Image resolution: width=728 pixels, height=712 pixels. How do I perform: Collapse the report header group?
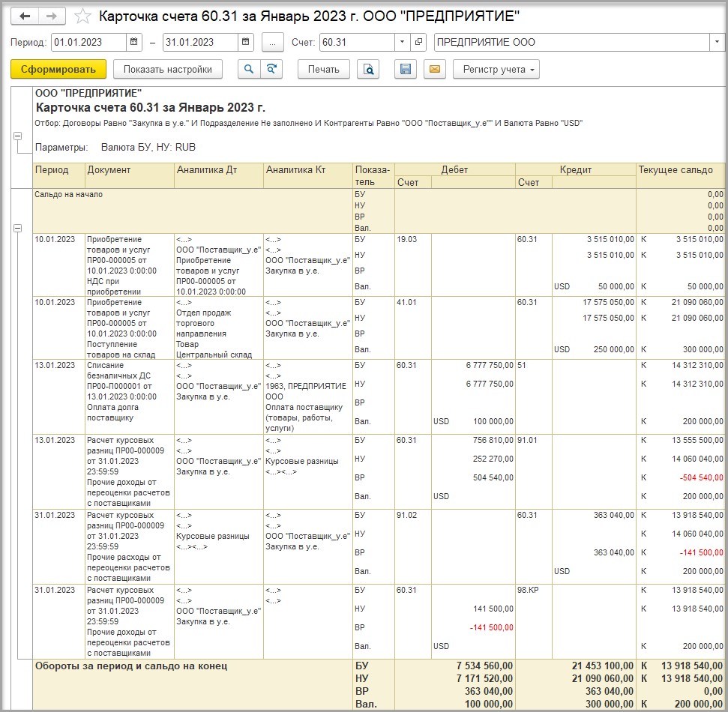pyautogui.click(x=17, y=136)
